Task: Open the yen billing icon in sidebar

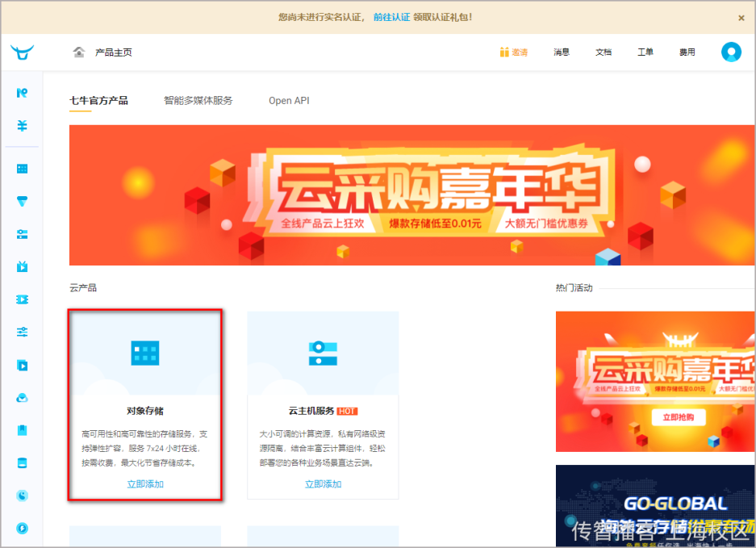Action: (22, 125)
